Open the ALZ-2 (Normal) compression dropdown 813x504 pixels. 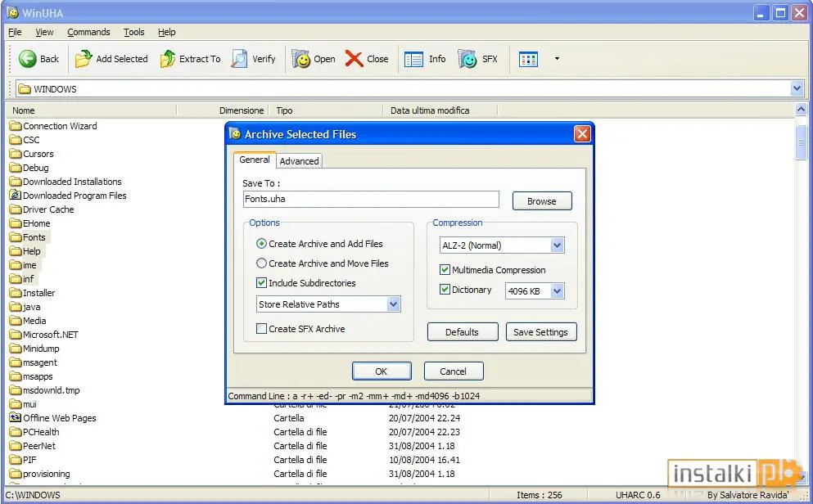557,245
